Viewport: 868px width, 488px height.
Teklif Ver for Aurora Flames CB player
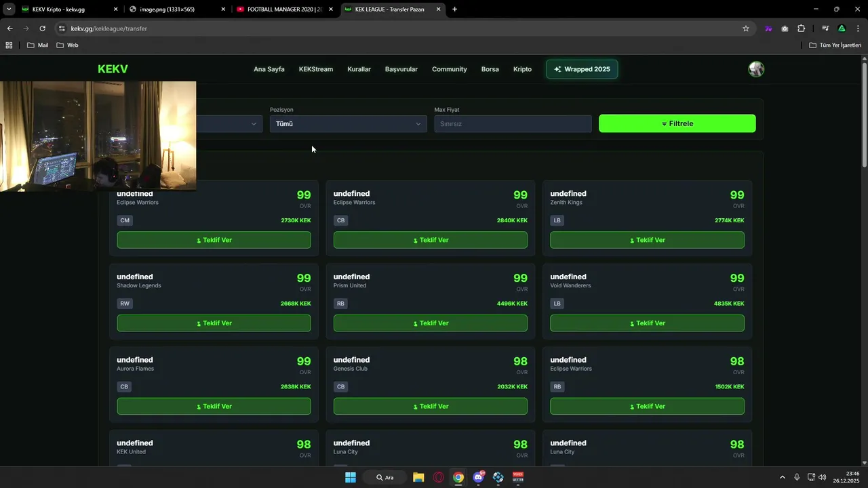pyautogui.click(x=214, y=406)
